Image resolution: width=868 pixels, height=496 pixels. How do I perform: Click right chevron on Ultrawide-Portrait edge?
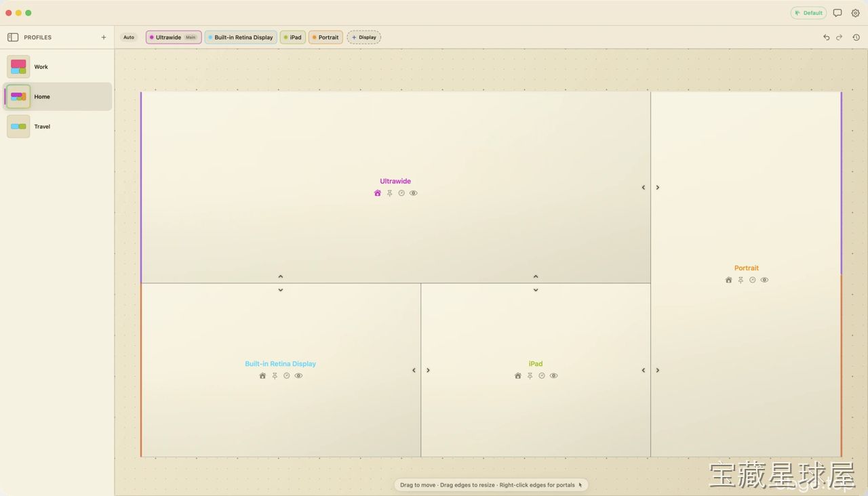tap(658, 188)
